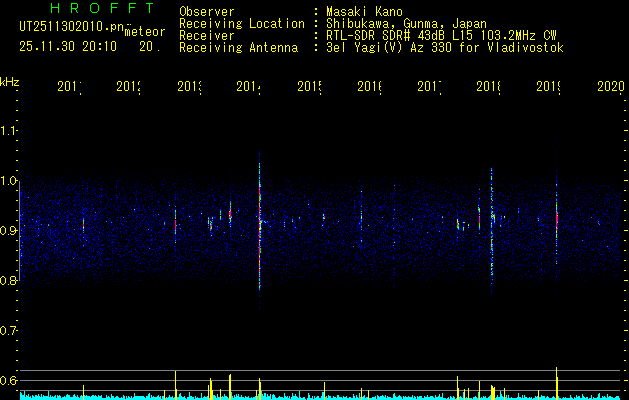Click the meteor echo streak at 2019
The image size is (629, 400).
pos(557,217)
